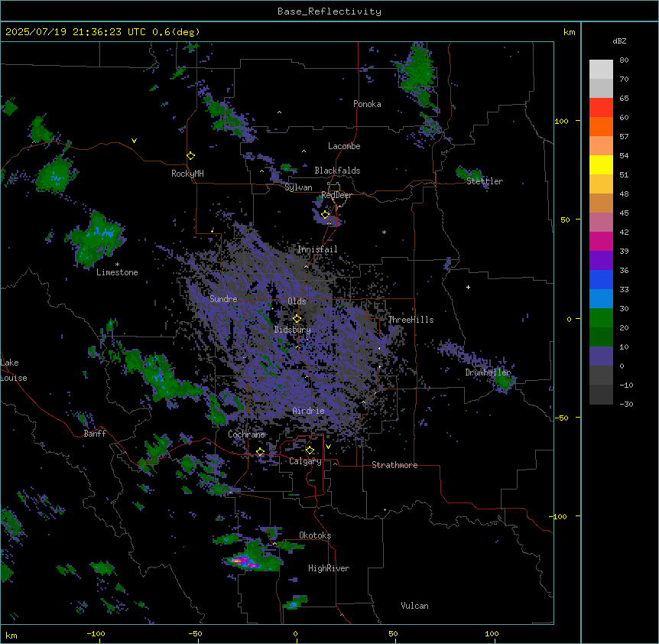Click the yellow diamond marker above Calgary
The image size is (659, 644).
tap(310, 450)
